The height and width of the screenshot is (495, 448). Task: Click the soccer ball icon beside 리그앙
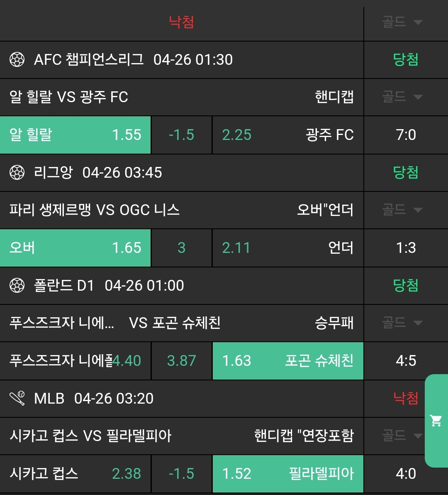point(17,173)
